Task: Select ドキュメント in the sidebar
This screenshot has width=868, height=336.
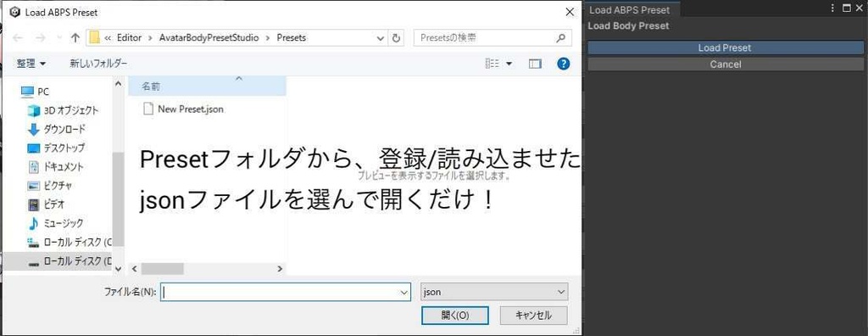Action: [55, 166]
